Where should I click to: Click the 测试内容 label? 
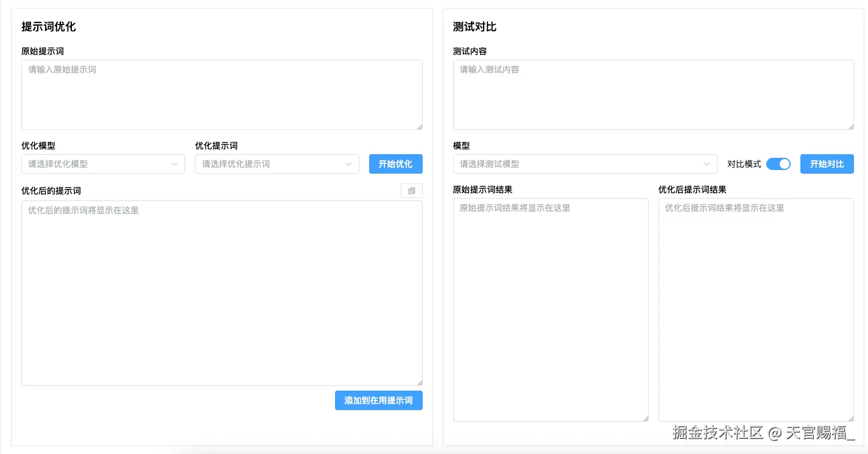coord(470,51)
